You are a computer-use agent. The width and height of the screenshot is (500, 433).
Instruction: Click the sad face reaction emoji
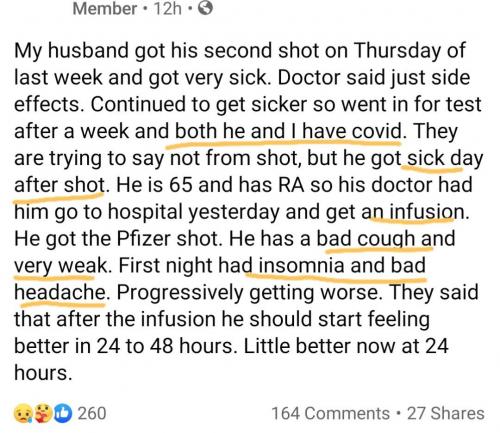click(x=23, y=414)
